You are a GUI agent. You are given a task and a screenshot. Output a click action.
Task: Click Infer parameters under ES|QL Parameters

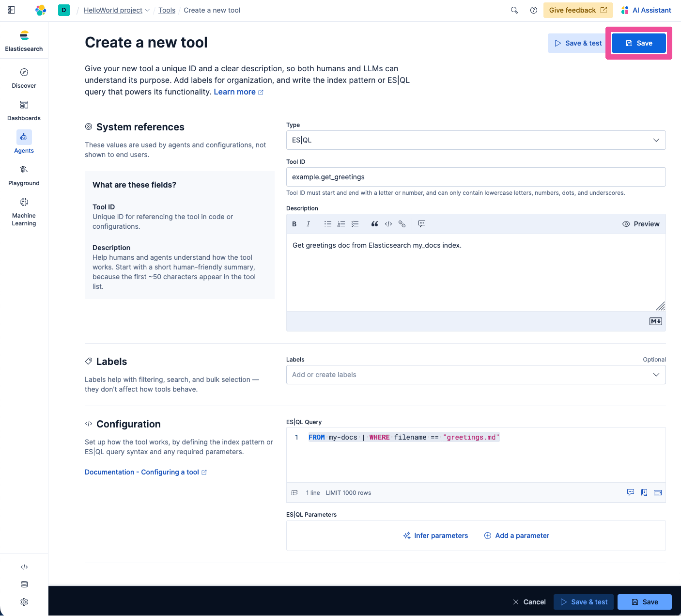[435, 536]
